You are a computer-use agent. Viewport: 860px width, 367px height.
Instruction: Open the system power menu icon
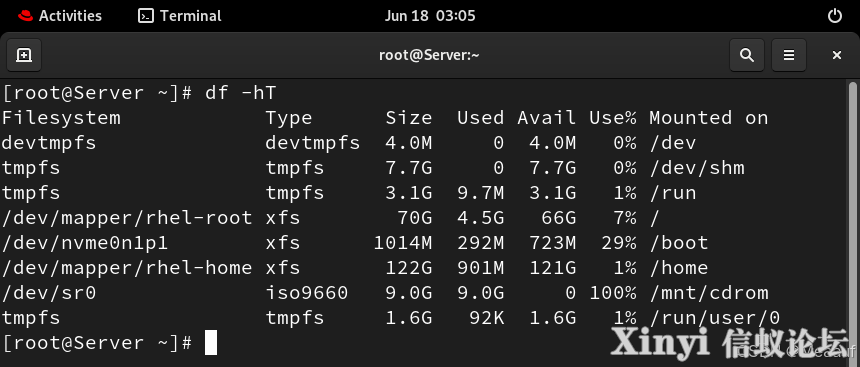pyautogui.click(x=834, y=16)
